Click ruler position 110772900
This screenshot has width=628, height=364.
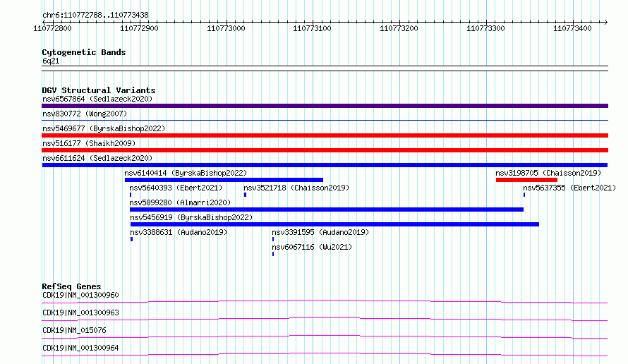tap(139, 28)
